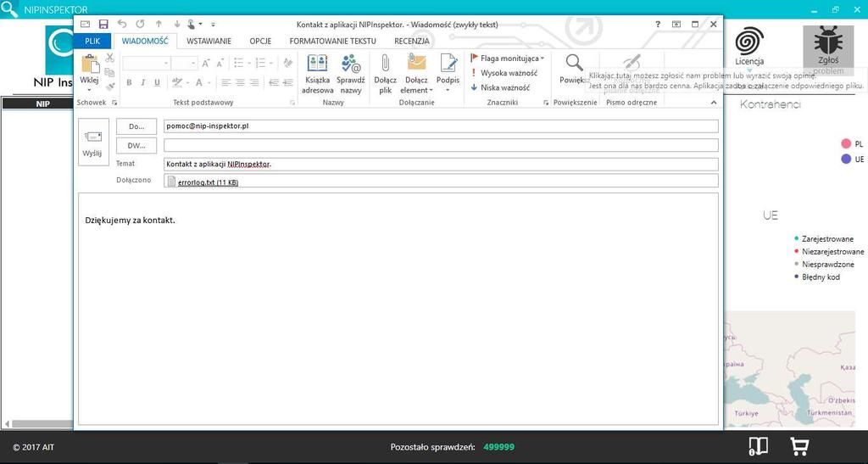Click the bullet list icon
The image size is (868, 464).
(x=238, y=63)
